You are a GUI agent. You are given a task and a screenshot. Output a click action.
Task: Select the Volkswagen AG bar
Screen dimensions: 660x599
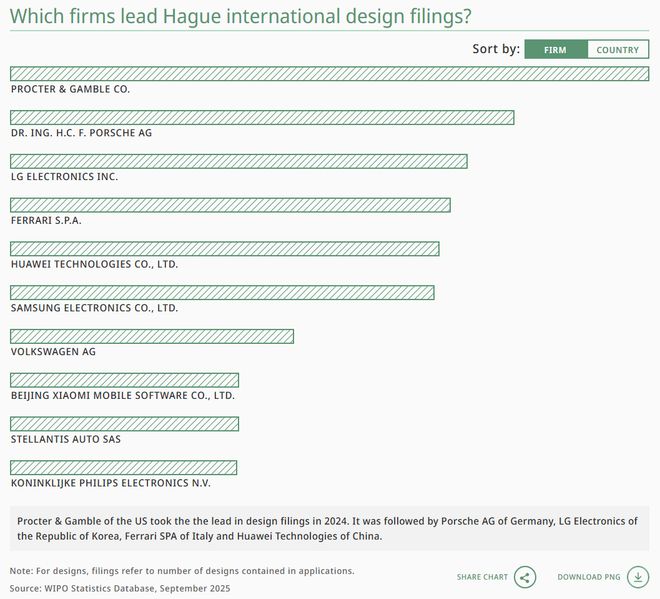[x=152, y=336]
